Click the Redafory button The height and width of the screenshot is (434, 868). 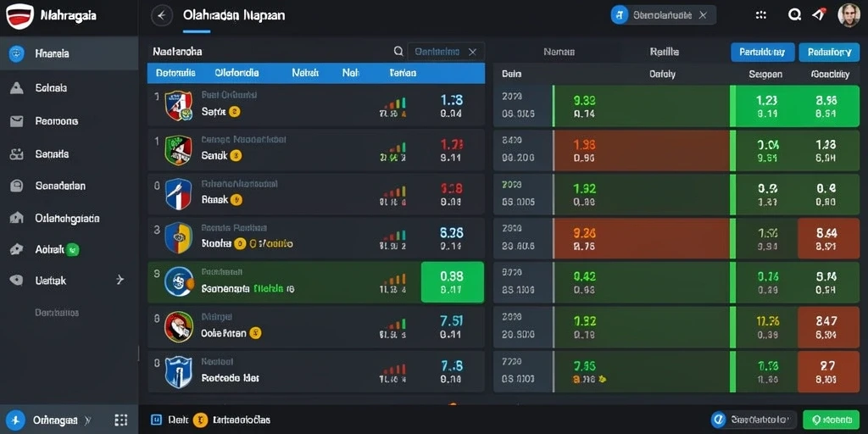(829, 52)
